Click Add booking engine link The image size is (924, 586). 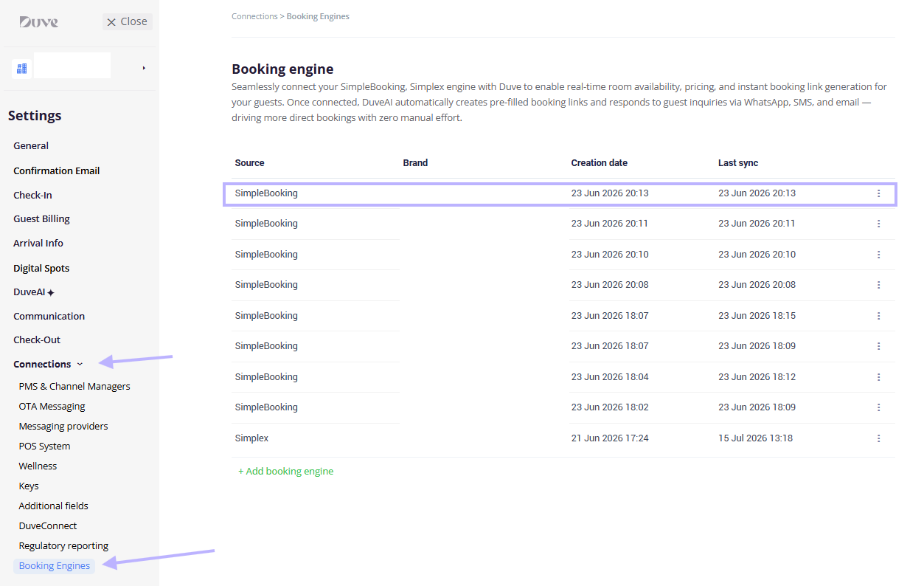[x=285, y=471]
